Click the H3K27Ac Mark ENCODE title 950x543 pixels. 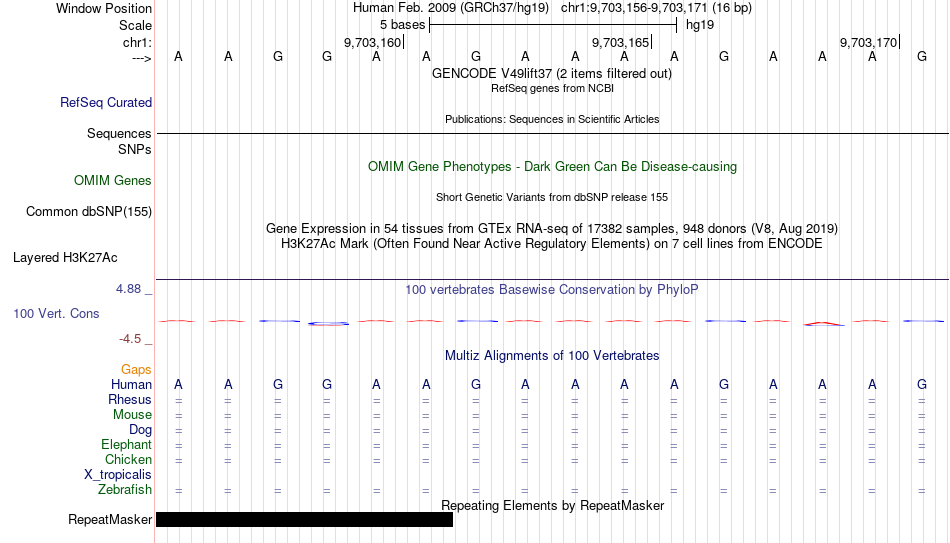pyautogui.click(x=552, y=244)
